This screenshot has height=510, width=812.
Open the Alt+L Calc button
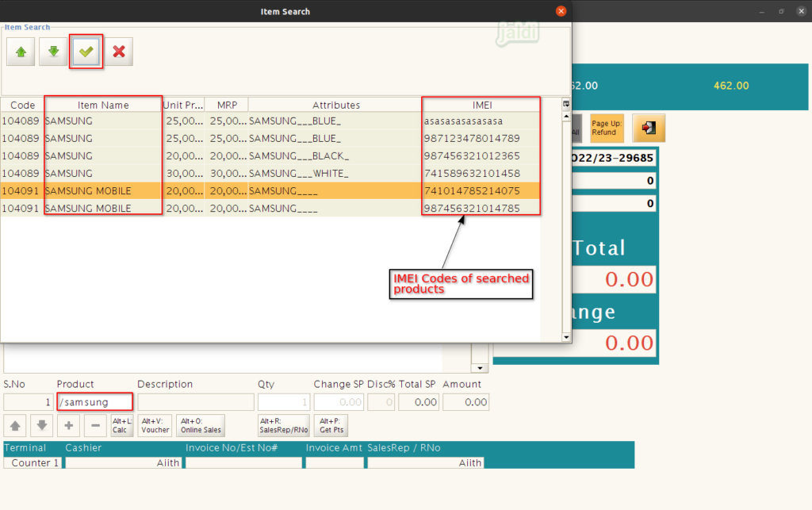pos(122,426)
